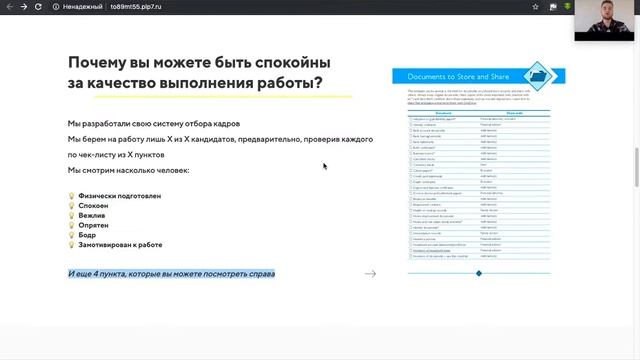This screenshot has width=640, height=360.
Task: Select the webcam video thumbnail
Action: [x=604, y=20]
